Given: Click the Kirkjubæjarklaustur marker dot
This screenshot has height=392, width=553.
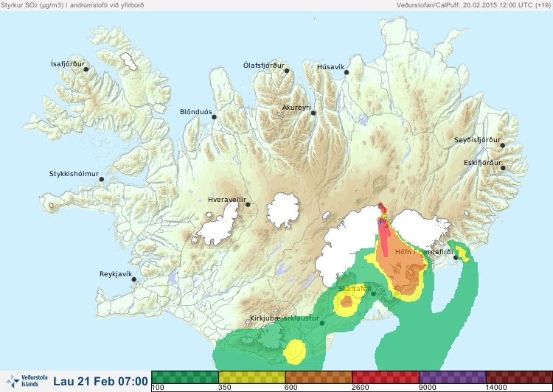Looking at the screenshot, I should pyautogui.click(x=321, y=323).
